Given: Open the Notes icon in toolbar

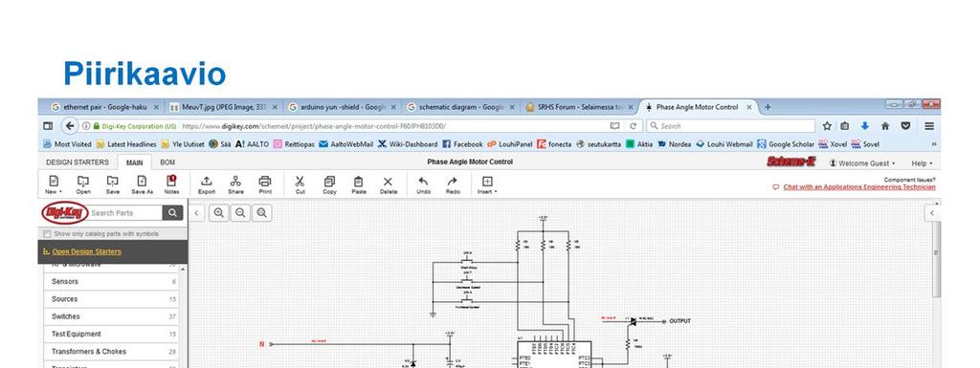Looking at the screenshot, I should (171, 184).
